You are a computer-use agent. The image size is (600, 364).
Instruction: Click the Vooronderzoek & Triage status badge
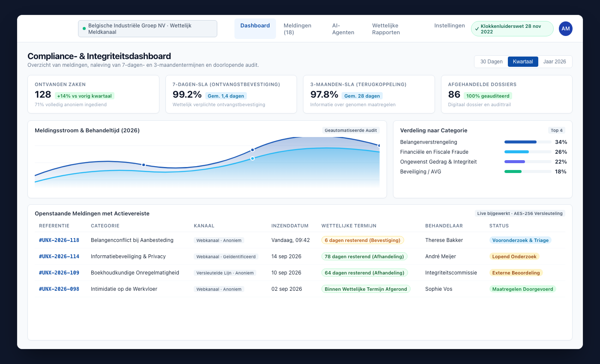coord(520,240)
